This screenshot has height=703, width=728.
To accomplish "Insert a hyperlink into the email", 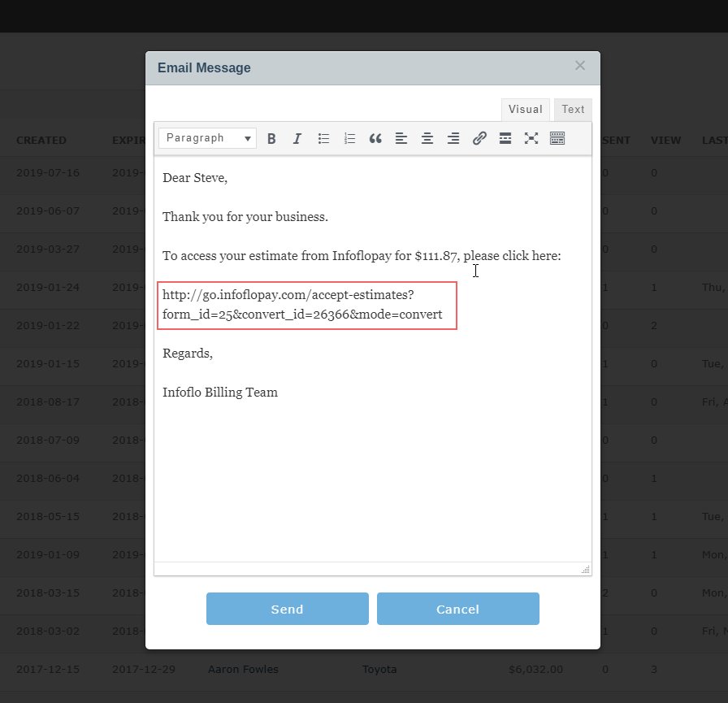I will coord(479,138).
